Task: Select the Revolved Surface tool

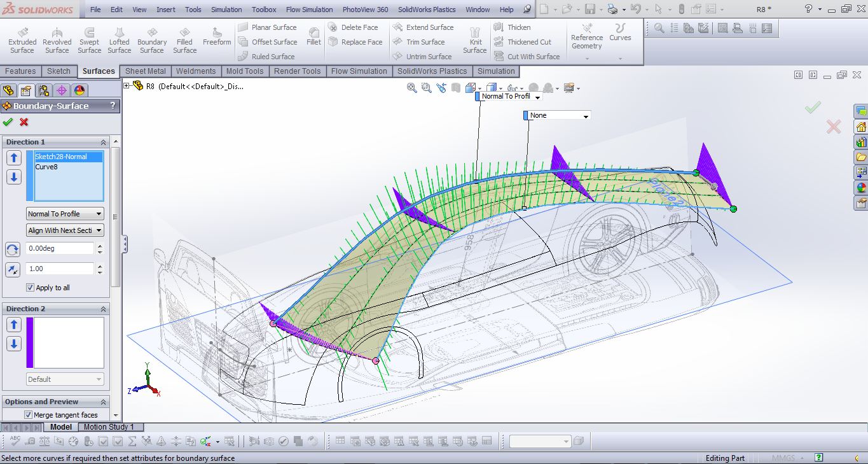Action: (x=57, y=40)
